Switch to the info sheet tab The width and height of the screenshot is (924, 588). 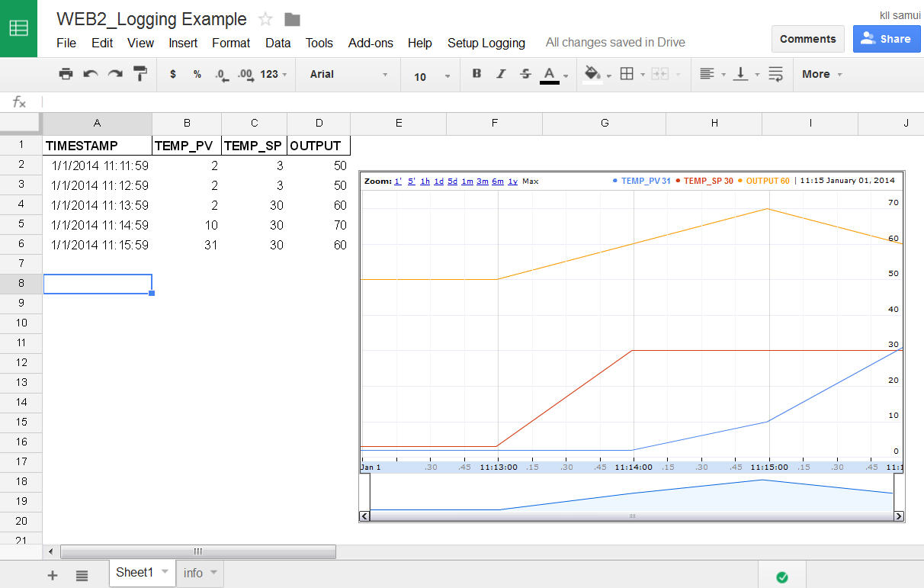coord(194,573)
